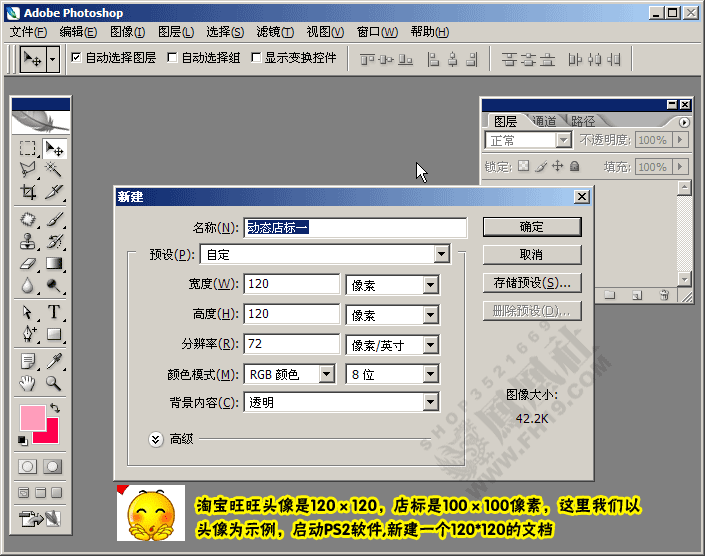Image resolution: width=705 pixels, height=556 pixels.
Task: Close the 新建 dialog
Action: [582, 196]
